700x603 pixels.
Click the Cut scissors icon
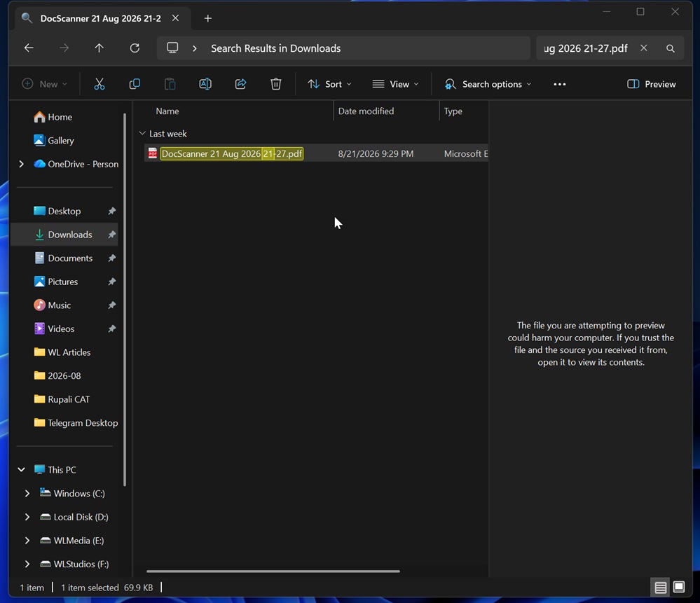coord(99,84)
